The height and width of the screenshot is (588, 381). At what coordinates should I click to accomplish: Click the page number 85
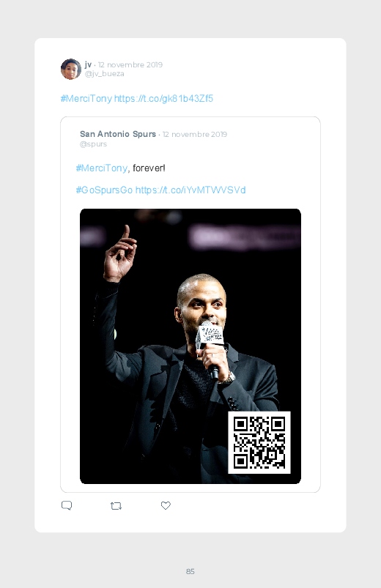click(x=190, y=571)
